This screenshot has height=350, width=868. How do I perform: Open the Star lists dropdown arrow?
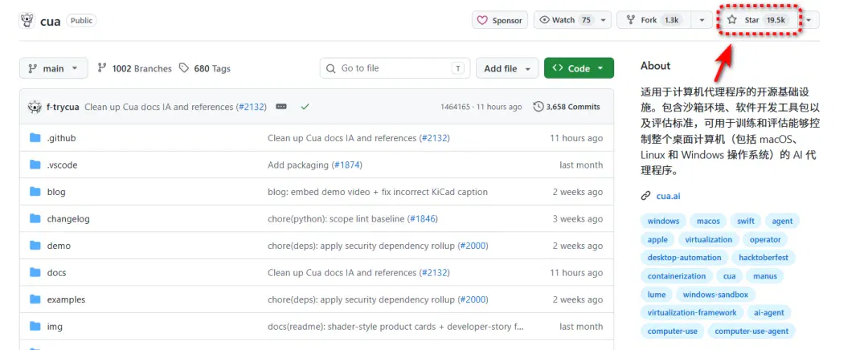(809, 20)
